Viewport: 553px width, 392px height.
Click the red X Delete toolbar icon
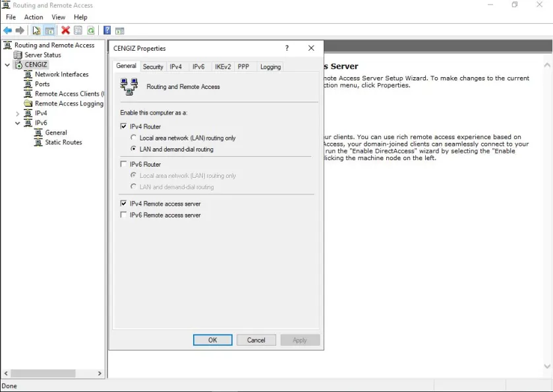pyautogui.click(x=65, y=30)
